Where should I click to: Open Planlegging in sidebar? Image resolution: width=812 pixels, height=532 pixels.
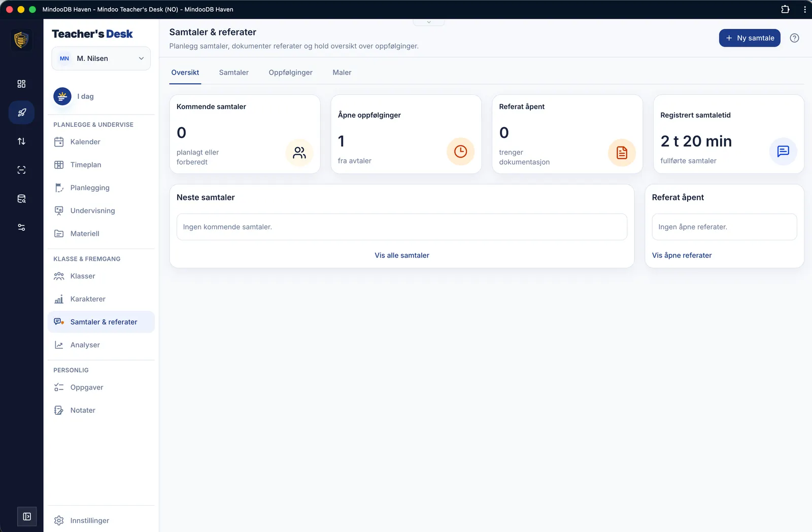click(x=101, y=188)
